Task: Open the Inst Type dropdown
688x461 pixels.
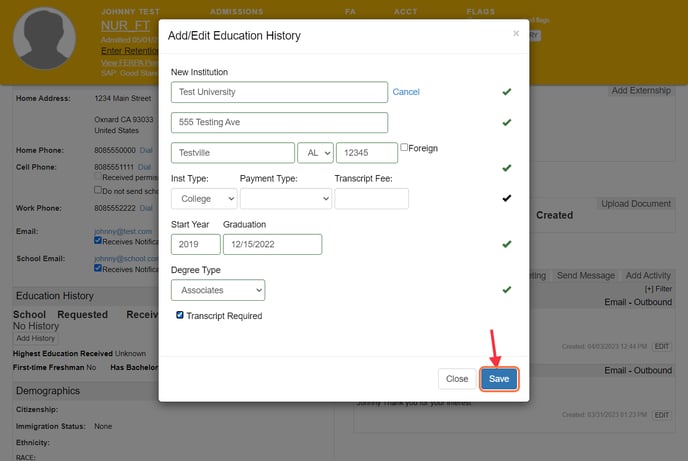Action: pos(204,199)
